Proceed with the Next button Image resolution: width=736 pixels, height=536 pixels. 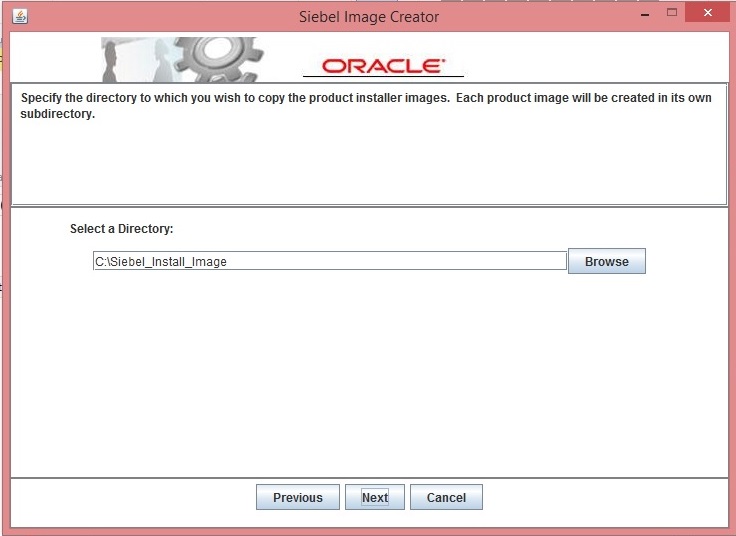tap(375, 497)
